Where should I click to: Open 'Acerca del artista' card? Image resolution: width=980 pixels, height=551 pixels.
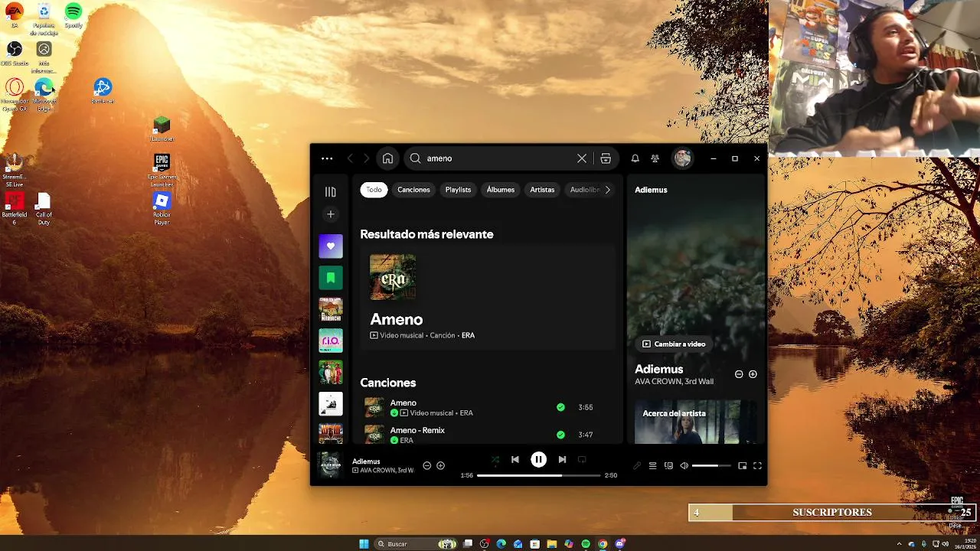tap(696, 422)
